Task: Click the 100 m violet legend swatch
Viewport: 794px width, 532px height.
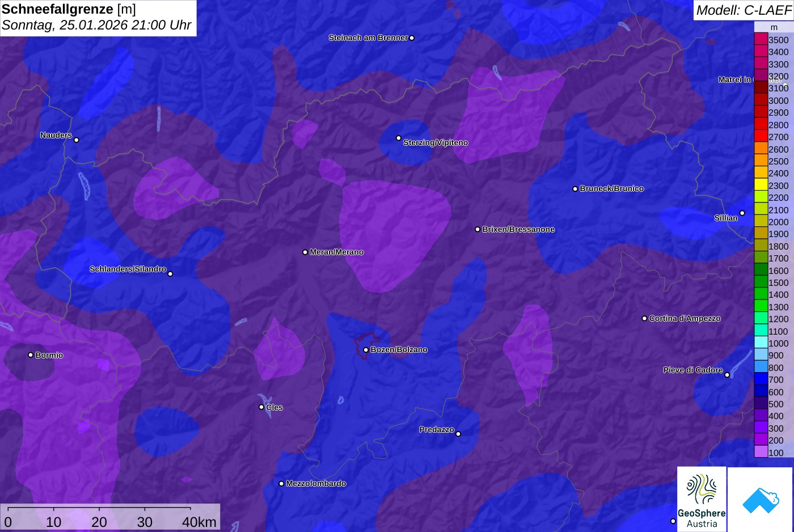Action: (761, 452)
